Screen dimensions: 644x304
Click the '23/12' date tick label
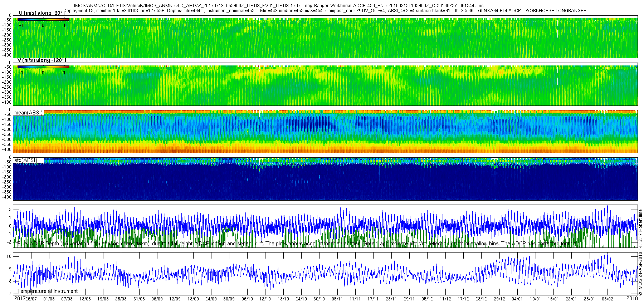(x=481, y=299)
